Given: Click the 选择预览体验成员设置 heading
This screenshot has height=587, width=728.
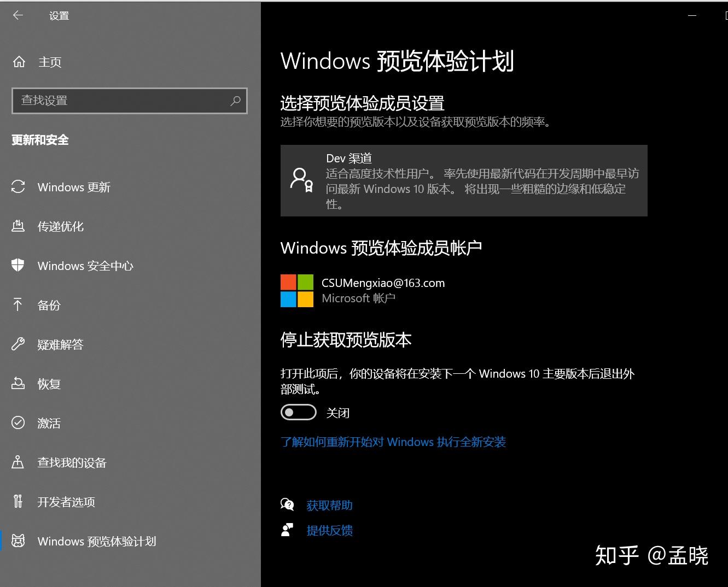Looking at the screenshot, I should pyautogui.click(x=362, y=103).
